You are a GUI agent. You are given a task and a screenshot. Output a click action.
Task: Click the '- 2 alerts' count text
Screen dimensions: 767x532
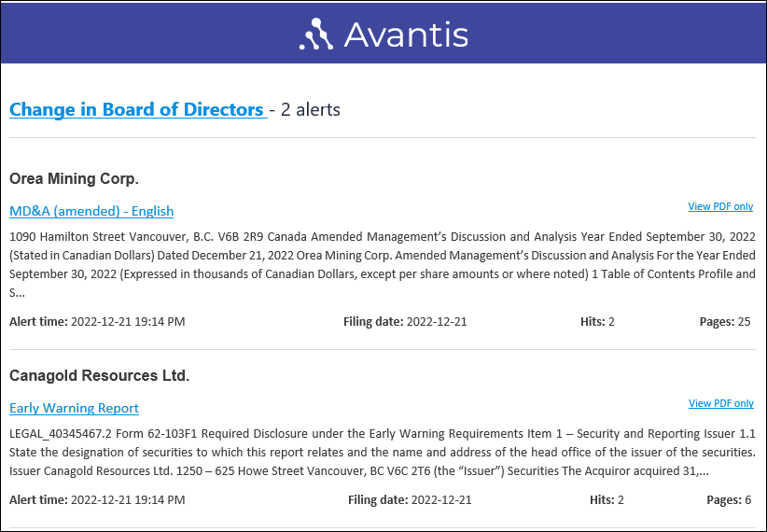305,109
